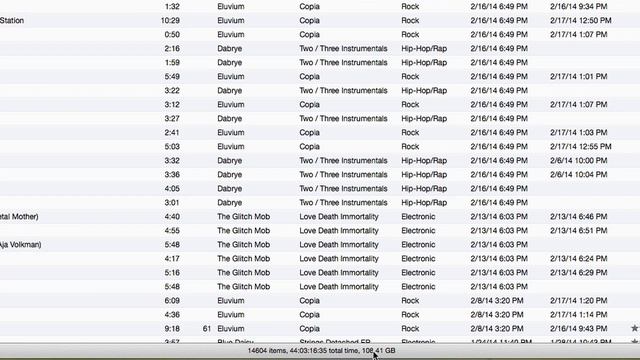Click the date played 2/13/14 6:24 PM
The height and width of the screenshot is (360, 640).
(x=578, y=259)
